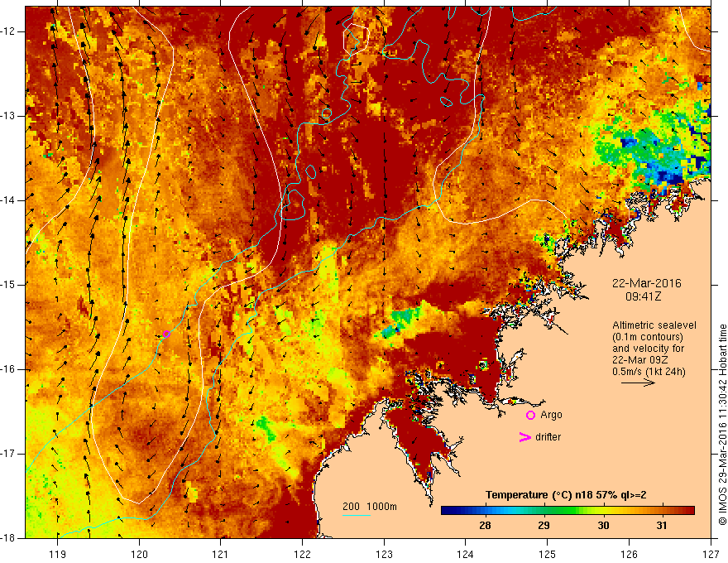This screenshot has height=563, width=728.
Task: Click latitude axis label -13
Action: (x=9, y=116)
